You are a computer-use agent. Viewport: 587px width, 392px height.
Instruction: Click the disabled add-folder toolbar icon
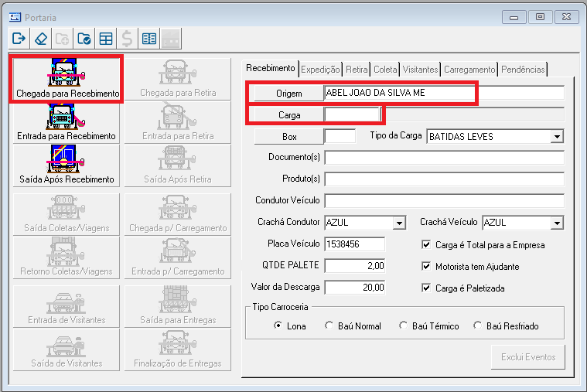[x=62, y=39]
